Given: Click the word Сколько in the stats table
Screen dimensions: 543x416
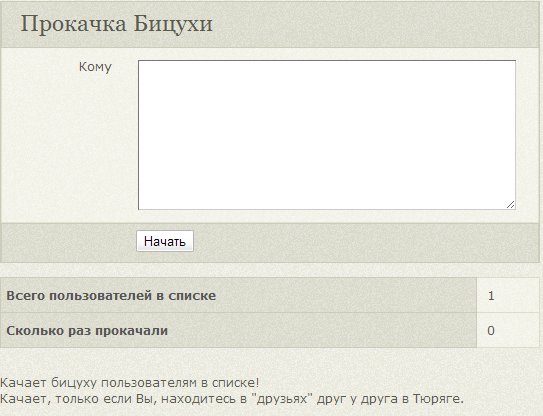Looking at the screenshot, I should (x=35, y=330).
